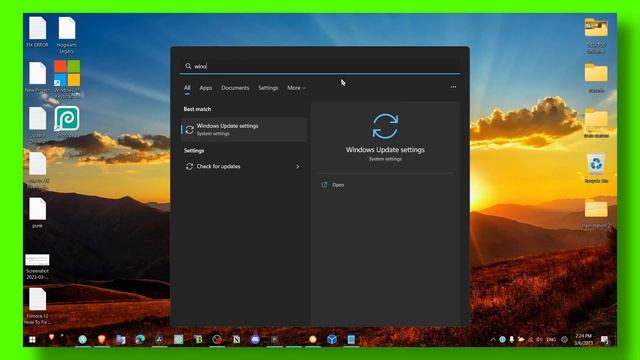Click the Open link in preview pane
This screenshot has width=640, height=360.
coord(338,185)
